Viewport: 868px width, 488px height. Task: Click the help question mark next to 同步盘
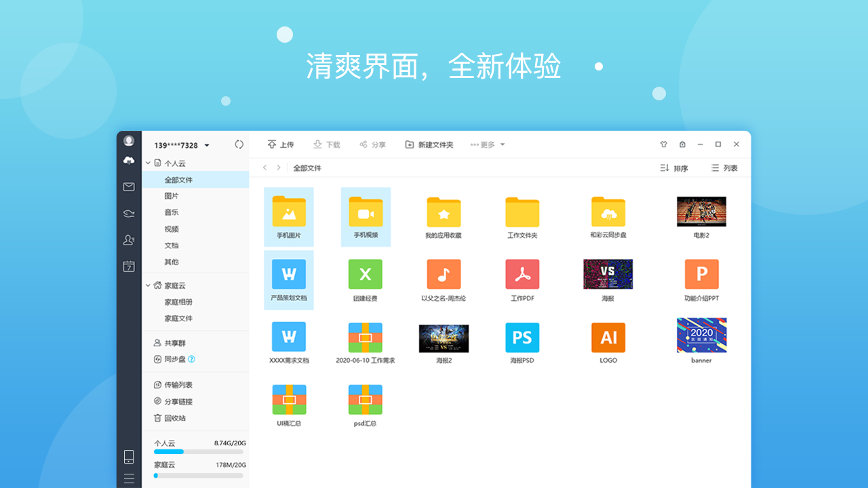click(192, 359)
